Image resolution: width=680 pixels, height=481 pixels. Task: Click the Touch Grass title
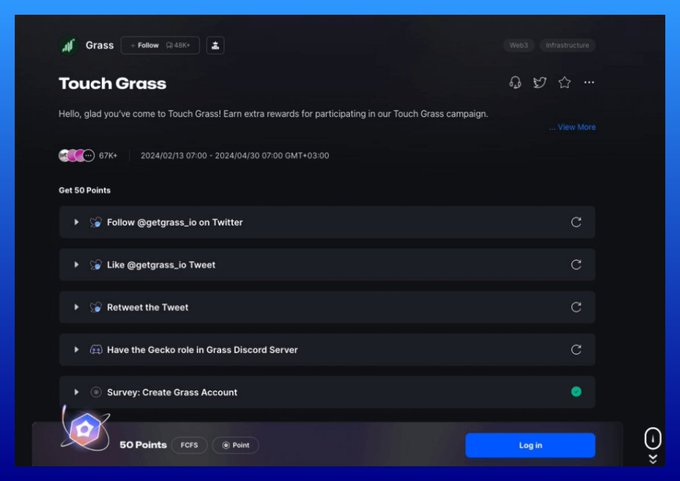tap(112, 83)
